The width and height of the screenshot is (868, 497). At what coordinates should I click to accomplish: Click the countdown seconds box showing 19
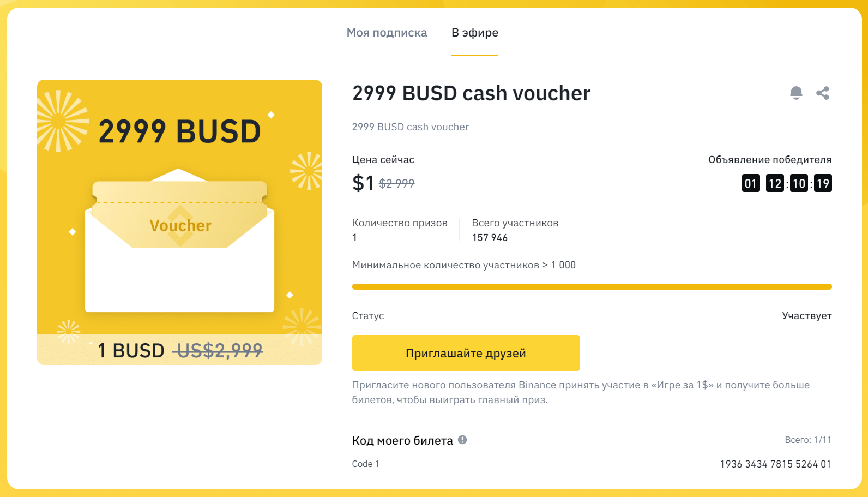pos(823,183)
